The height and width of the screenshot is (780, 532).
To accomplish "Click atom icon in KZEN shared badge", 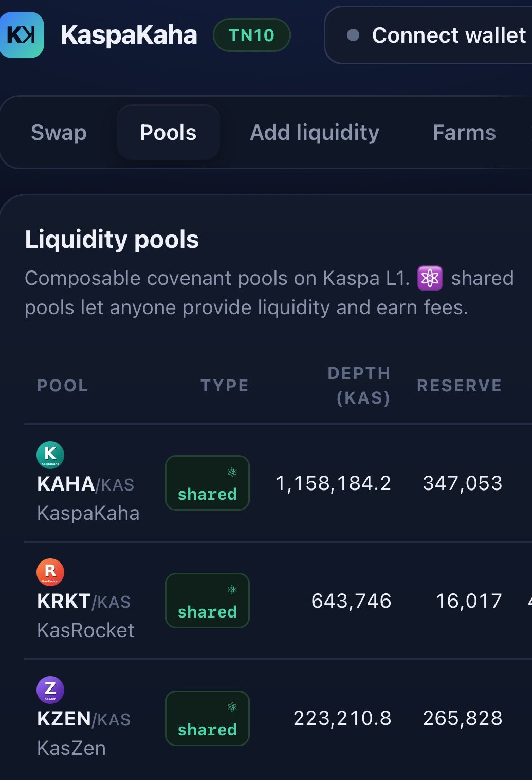I will [232, 708].
